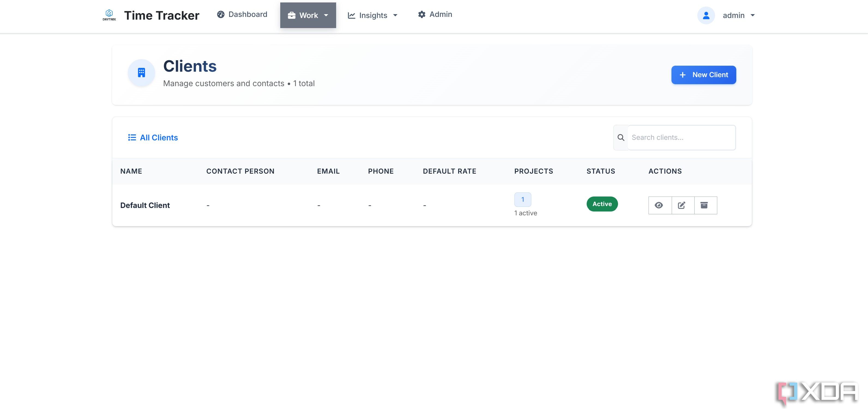Click the DryTrix logo icon
This screenshot has width=868, height=417.
[x=109, y=15]
